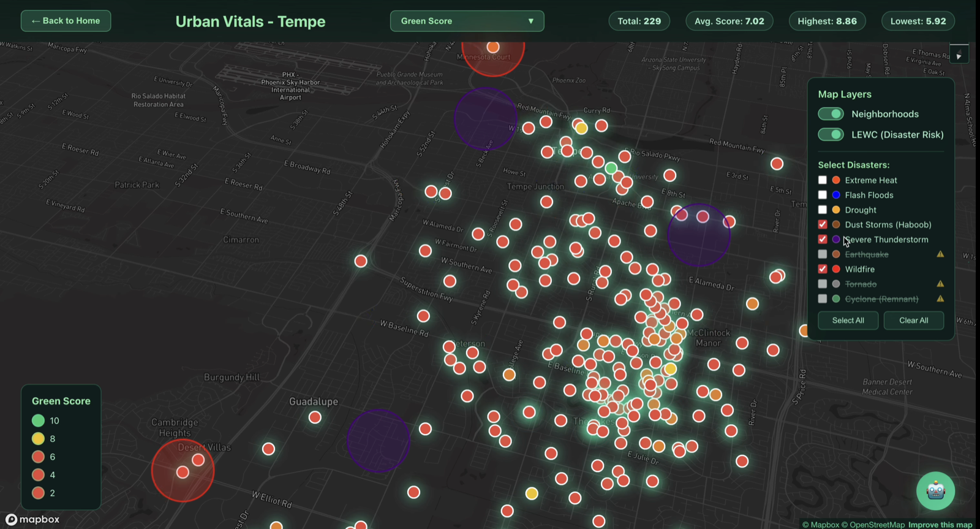This screenshot has width=980, height=529.
Task: Click the legend swatch for score 6
Action: (38, 457)
